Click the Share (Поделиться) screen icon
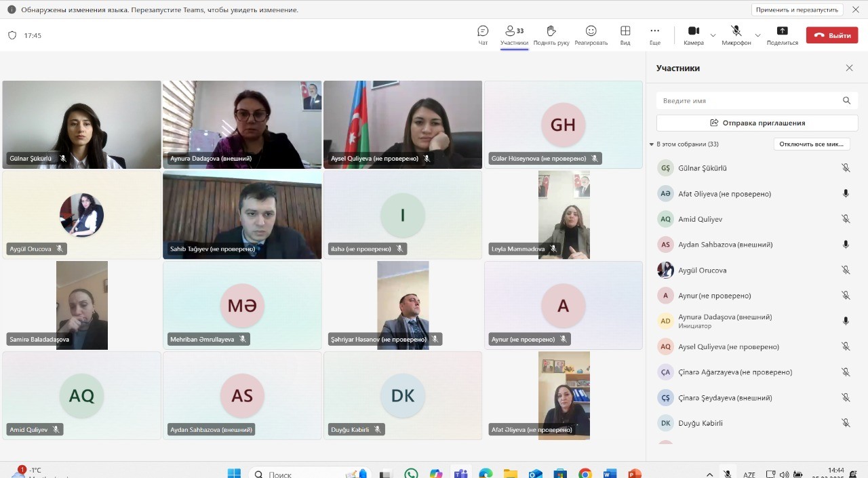Viewport: 868px width, 478px height. tap(782, 35)
